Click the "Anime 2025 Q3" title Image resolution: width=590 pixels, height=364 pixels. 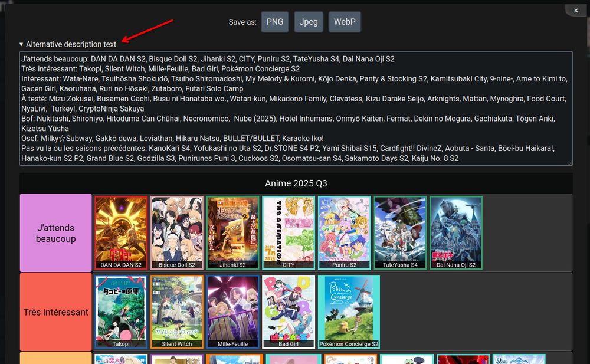(296, 183)
